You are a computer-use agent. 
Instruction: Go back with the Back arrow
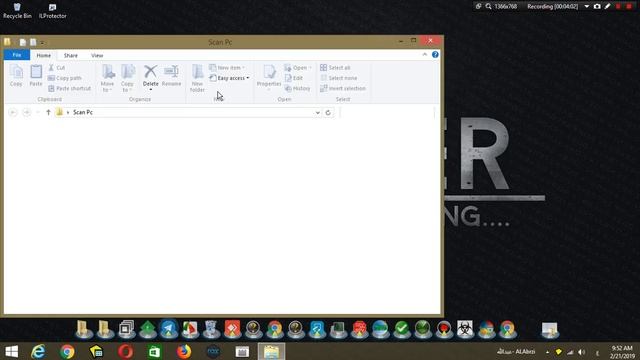point(13,112)
